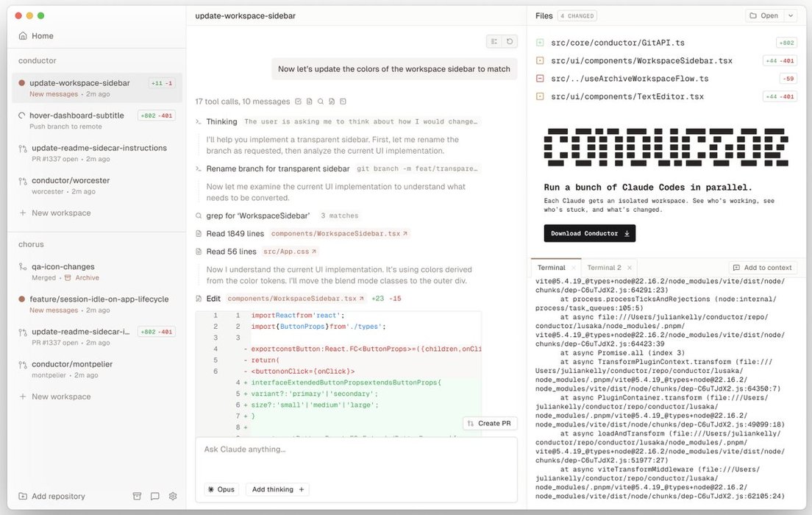Close the Terminal 2 tab
Screen dimensions: 812x515
(x=630, y=268)
